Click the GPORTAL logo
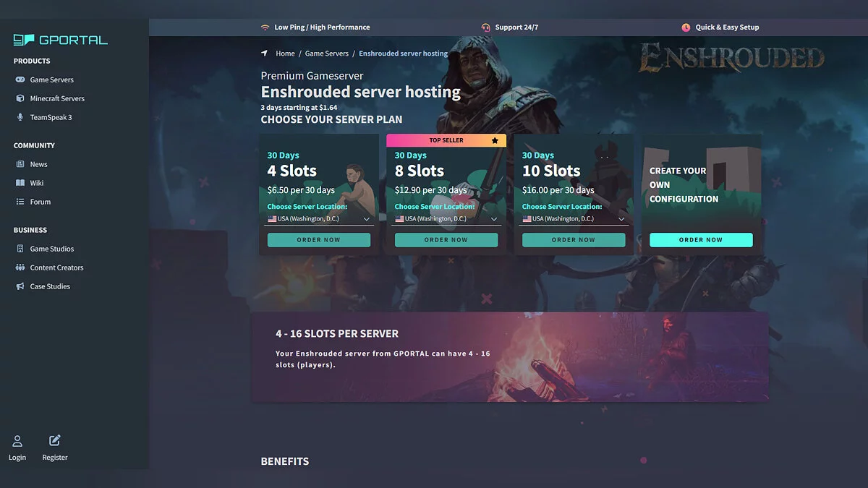Screen dimensions: 868x488 (61, 40)
